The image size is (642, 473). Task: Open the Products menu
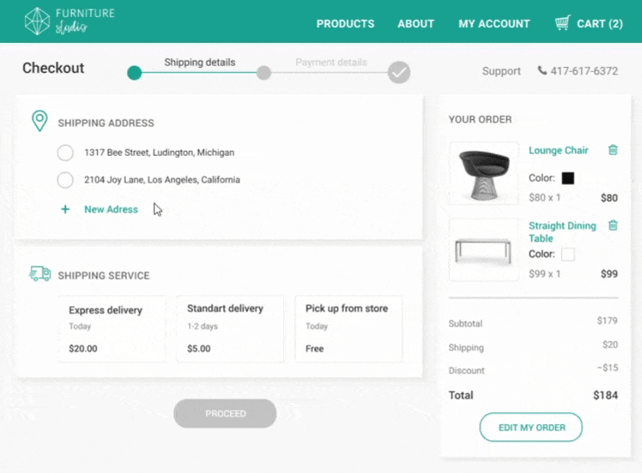[x=345, y=24]
